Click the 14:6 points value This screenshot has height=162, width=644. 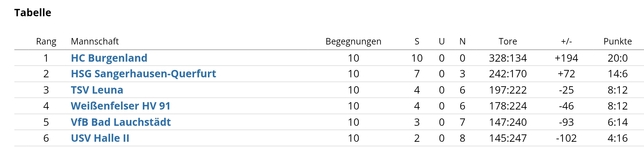(x=618, y=74)
